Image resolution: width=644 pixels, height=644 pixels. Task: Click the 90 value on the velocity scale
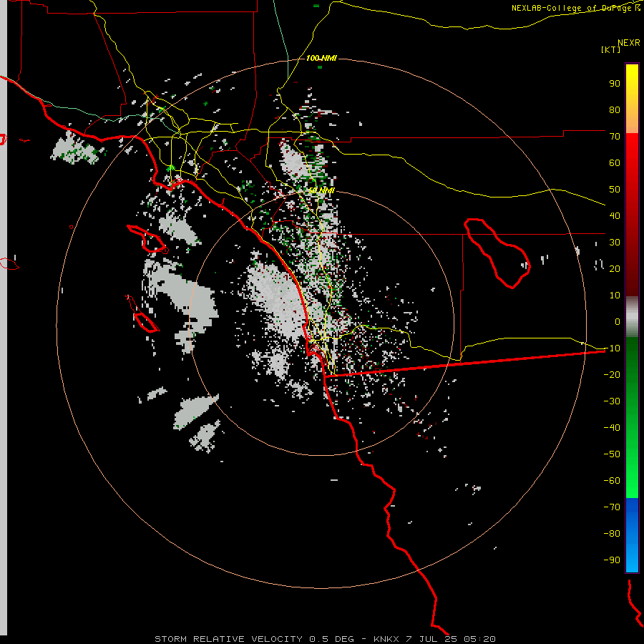click(x=615, y=84)
